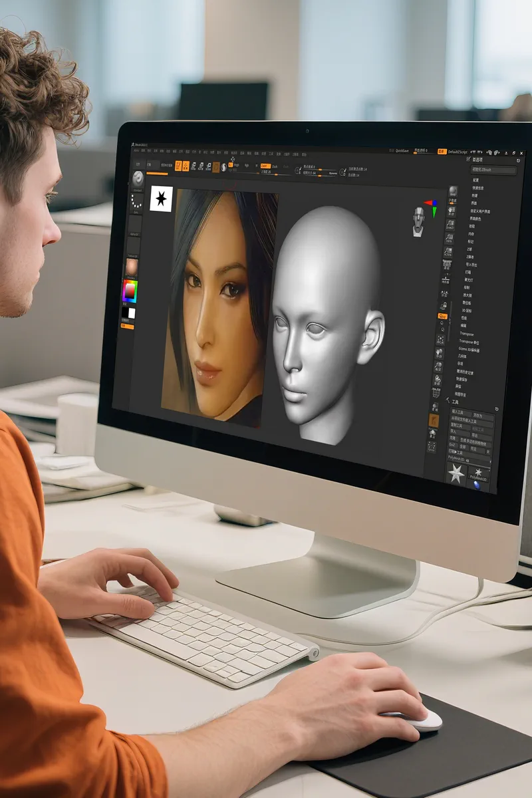Click the head-shaped camera view indicator
Image resolution: width=532 pixels, height=798 pixels.
418,221
